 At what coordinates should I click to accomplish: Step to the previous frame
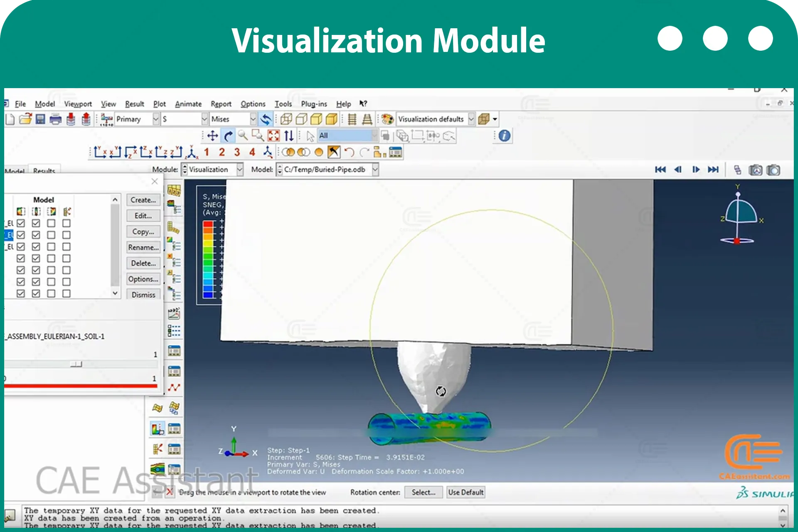[678, 169]
